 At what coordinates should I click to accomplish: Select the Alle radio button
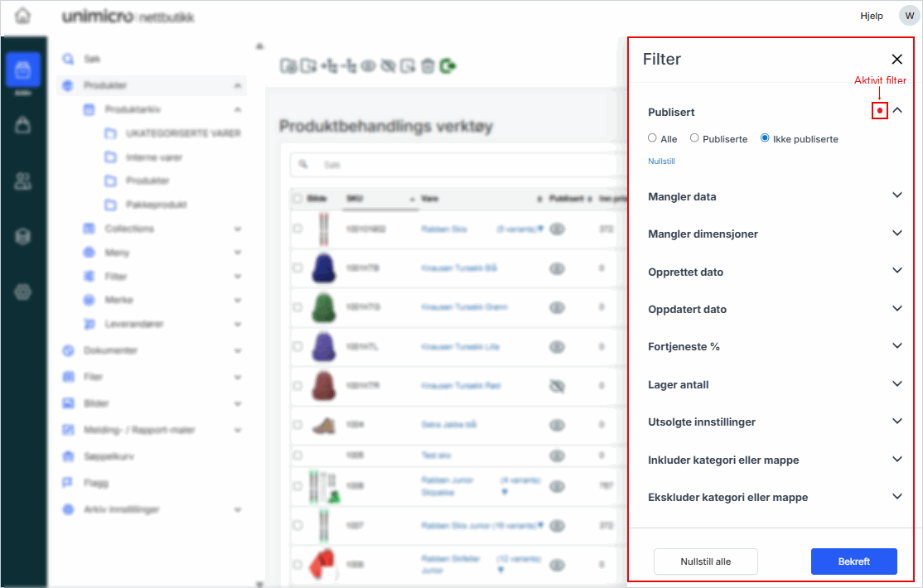click(653, 138)
